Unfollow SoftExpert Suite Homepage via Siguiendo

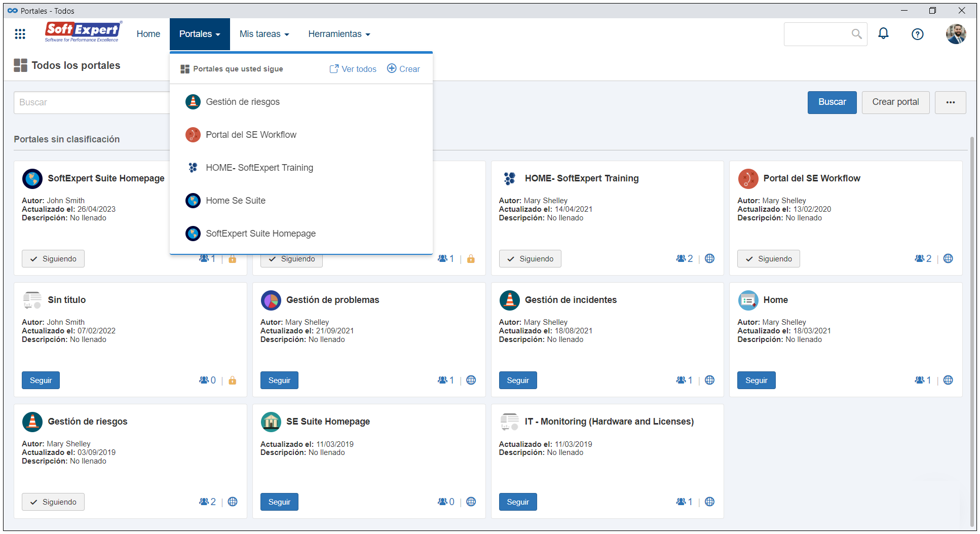(53, 259)
